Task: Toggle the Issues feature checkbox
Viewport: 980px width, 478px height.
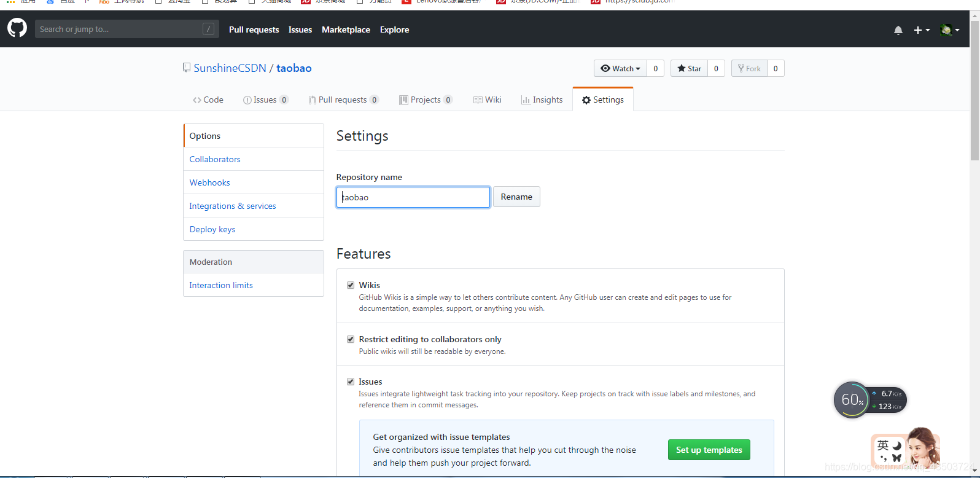Action: coord(351,382)
